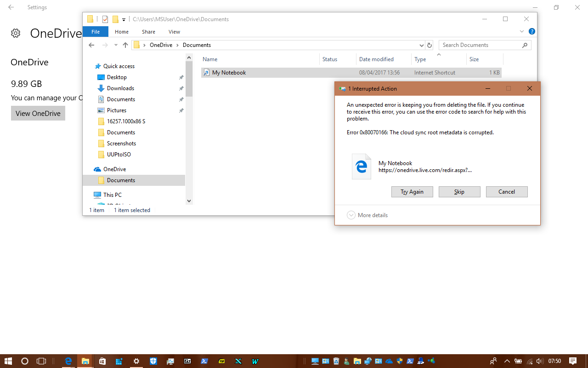588x368 pixels.
Task: Click the Properties quick-access toolbar icon
Action: tap(105, 19)
